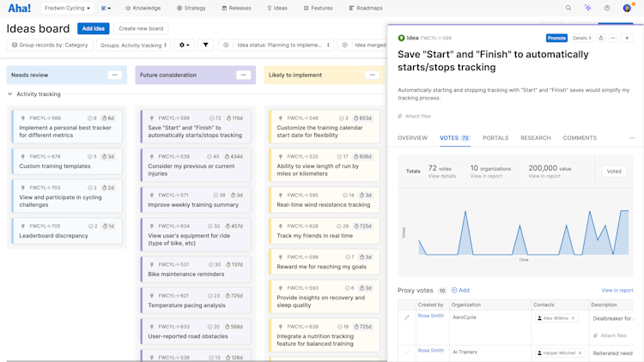644x362 pixels.
Task: Switch to the OVERVIEW tab
Action: pyautogui.click(x=412, y=138)
